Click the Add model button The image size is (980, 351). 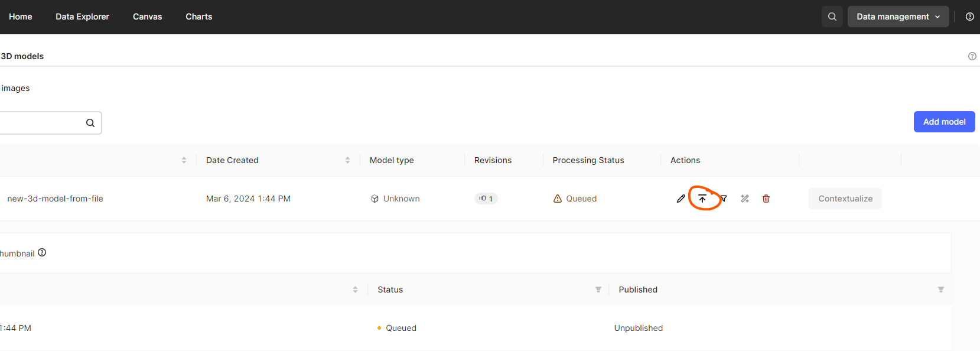[x=945, y=122]
